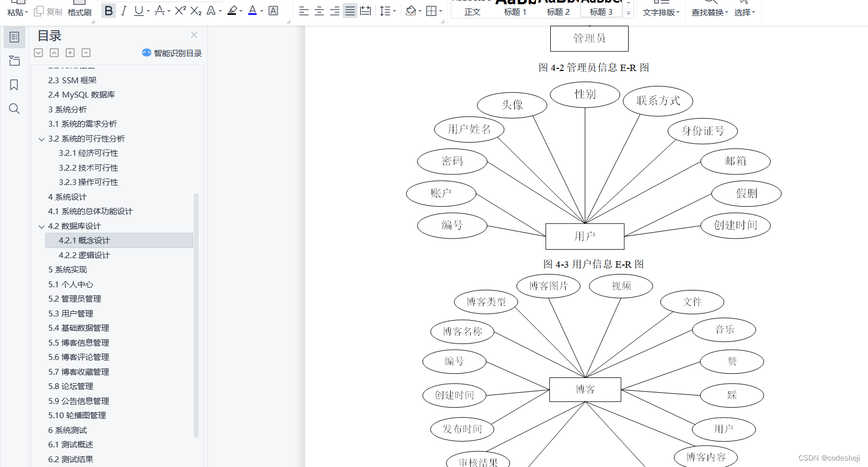Viewport: 868px width, 467px height.
Task: Select the 用户 entity box in diagram
Action: [x=585, y=236]
